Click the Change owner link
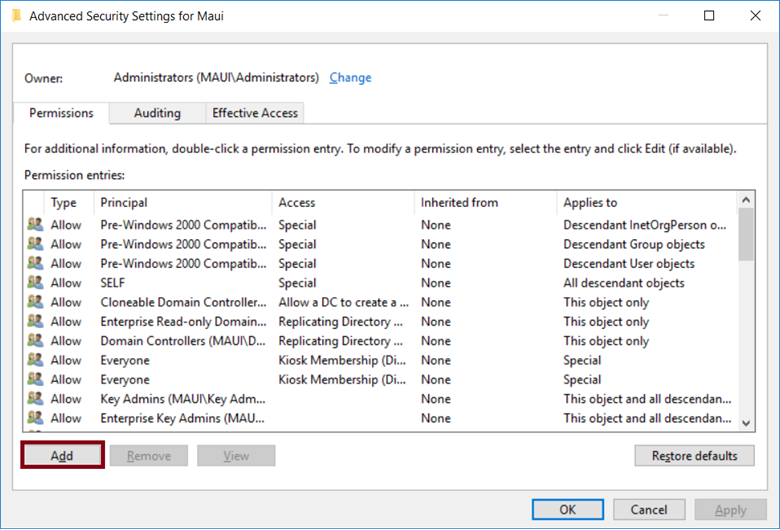780x530 pixels. coord(350,77)
